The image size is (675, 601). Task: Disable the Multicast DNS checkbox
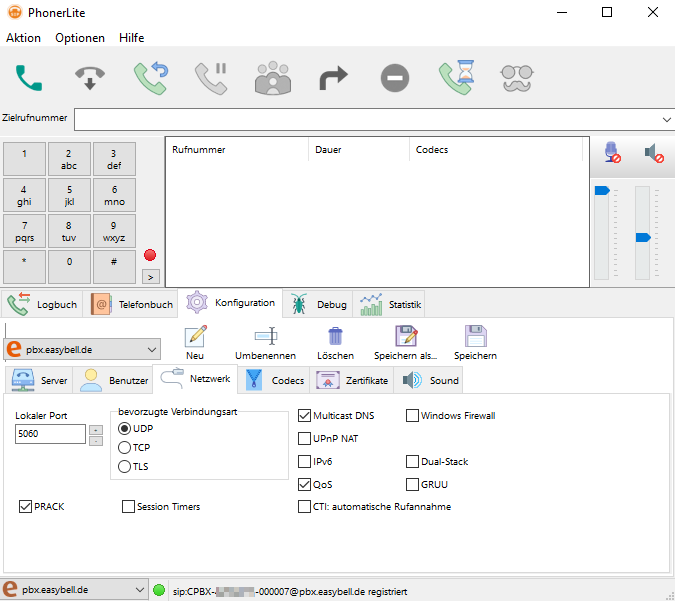306,415
